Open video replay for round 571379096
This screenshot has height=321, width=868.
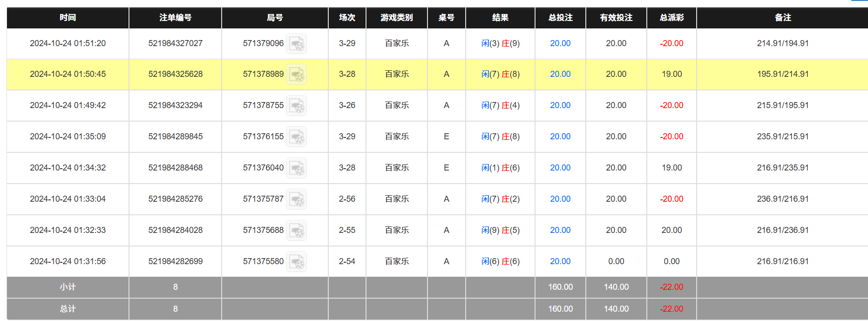point(296,44)
